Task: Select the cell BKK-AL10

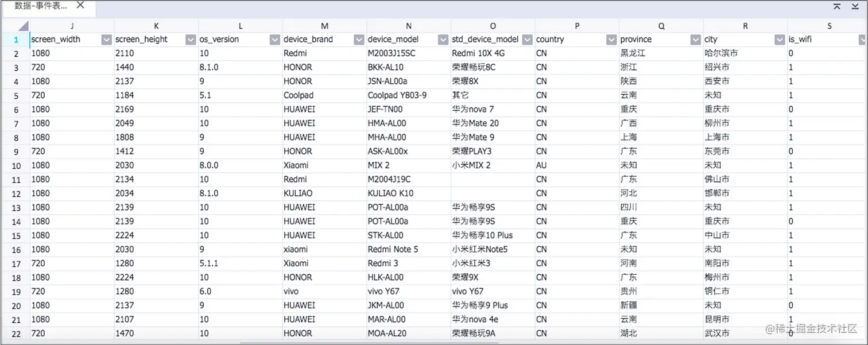Action: click(409, 67)
